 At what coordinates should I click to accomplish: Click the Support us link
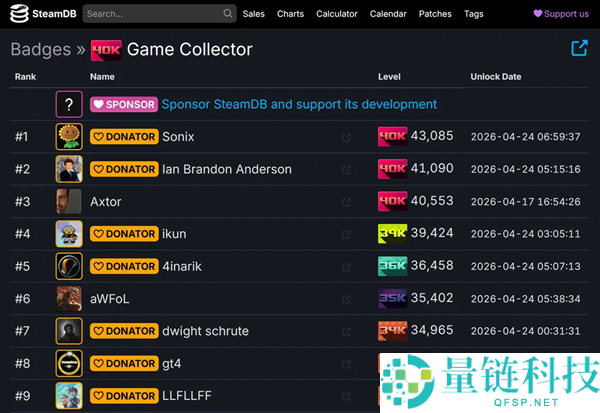coord(561,14)
